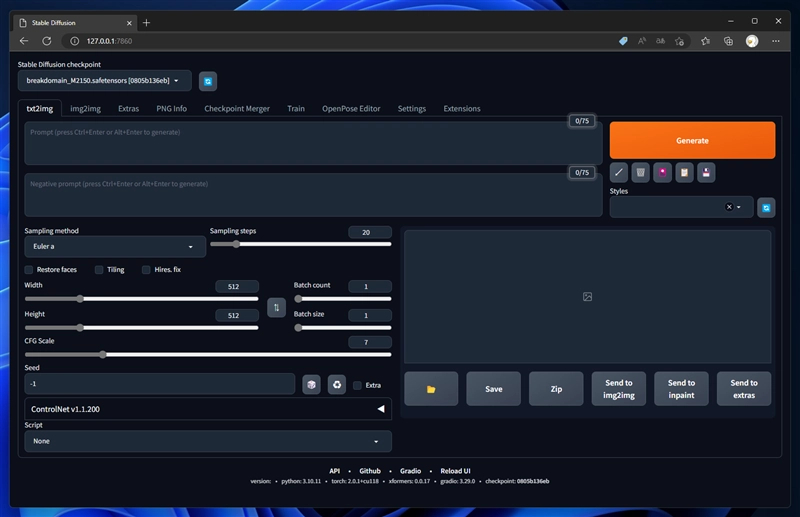Randomize seed with the dice icon

[x=311, y=384]
